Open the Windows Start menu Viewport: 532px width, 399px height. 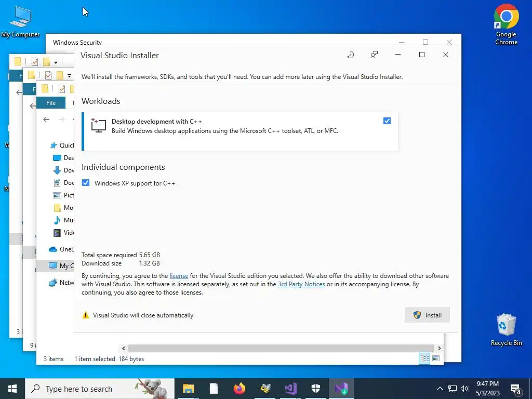tap(12, 389)
